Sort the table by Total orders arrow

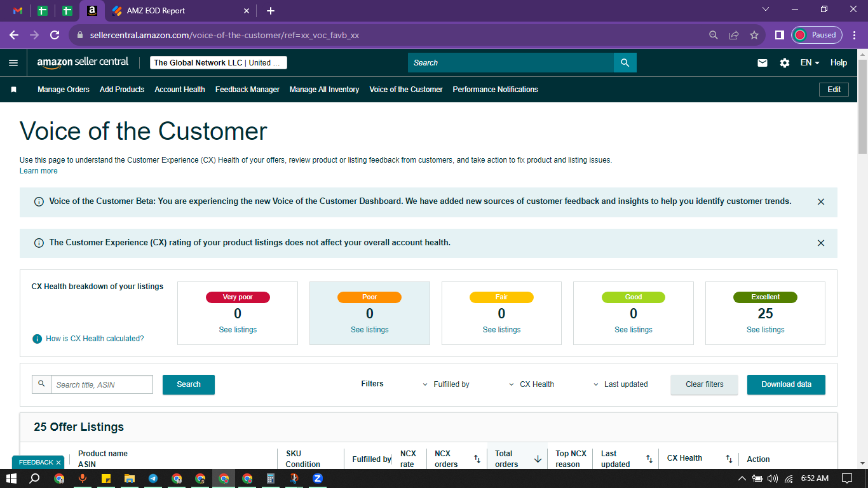tap(538, 459)
